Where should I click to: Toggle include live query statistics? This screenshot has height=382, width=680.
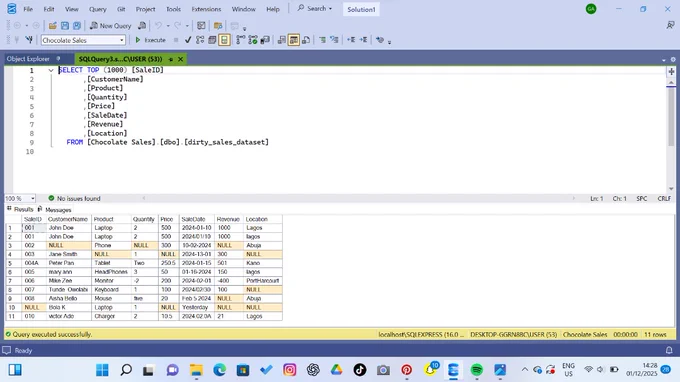(x=253, y=40)
